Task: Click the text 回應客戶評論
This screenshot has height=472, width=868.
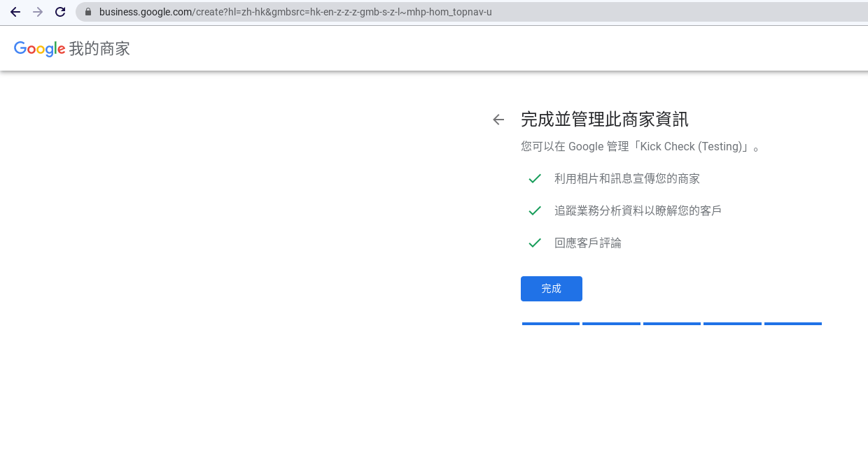Action: [588, 243]
